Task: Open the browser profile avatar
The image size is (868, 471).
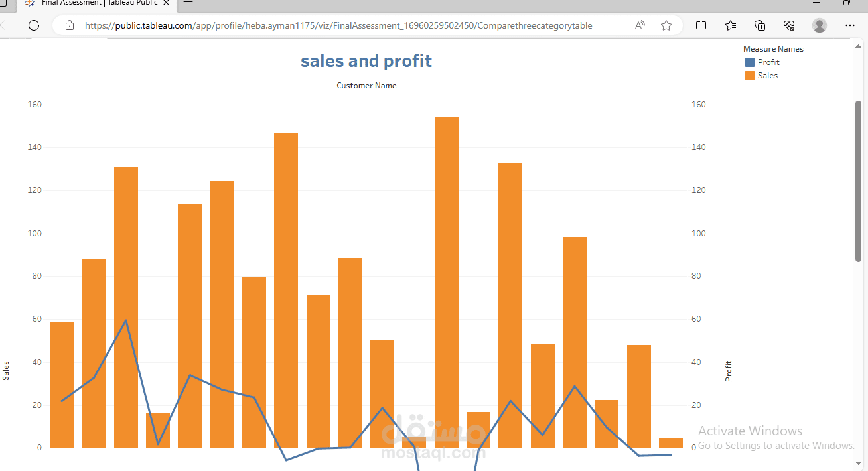Action: pos(819,25)
